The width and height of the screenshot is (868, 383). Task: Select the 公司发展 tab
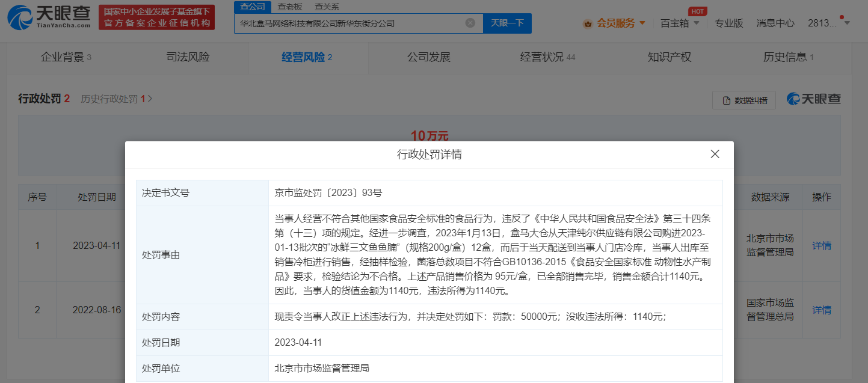coord(428,57)
